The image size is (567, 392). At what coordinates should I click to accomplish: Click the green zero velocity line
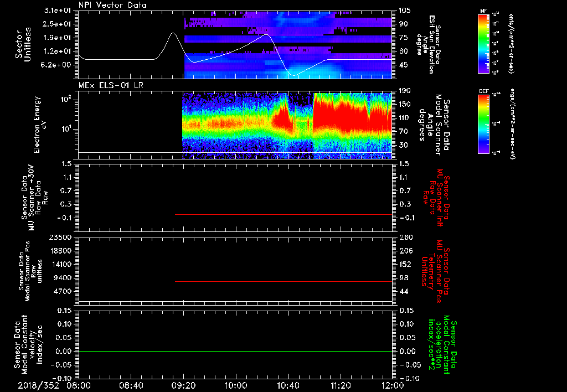coord(235,351)
